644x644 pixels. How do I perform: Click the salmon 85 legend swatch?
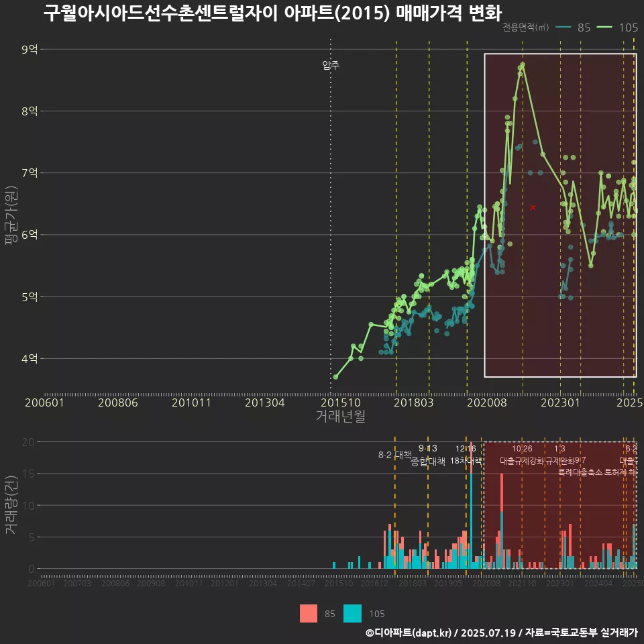pyautogui.click(x=309, y=614)
